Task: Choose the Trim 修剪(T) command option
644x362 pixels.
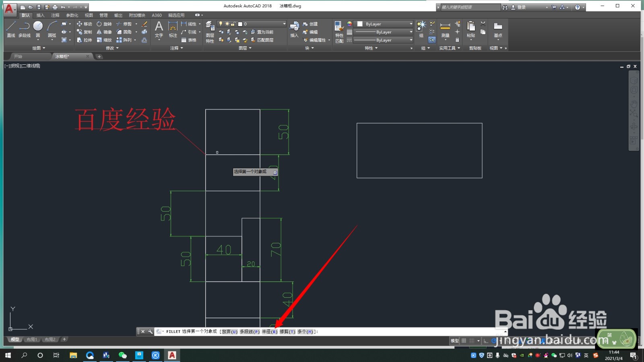Action: 287,332
